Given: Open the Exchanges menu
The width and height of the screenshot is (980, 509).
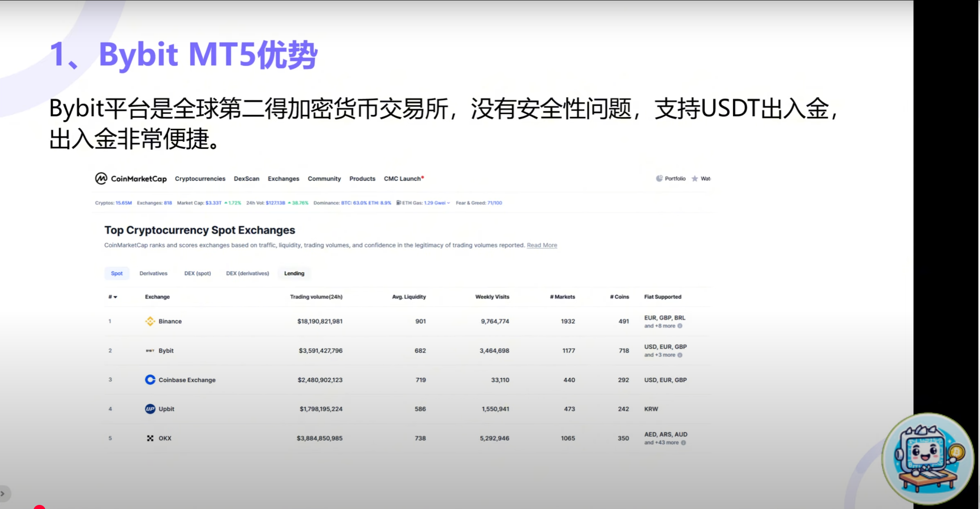Looking at the screenshot, I should click(x=284, y=179).
